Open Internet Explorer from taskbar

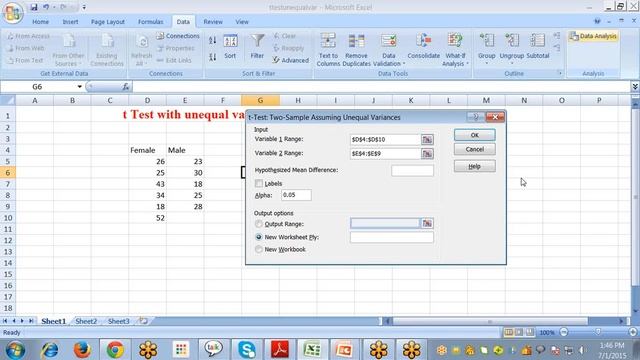tap(50, 350)
